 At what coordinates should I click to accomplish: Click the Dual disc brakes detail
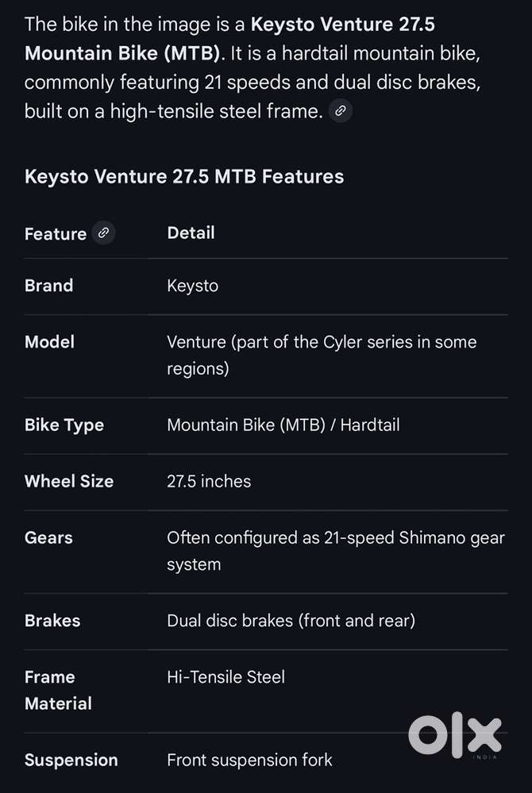click(x=291, y=620)
